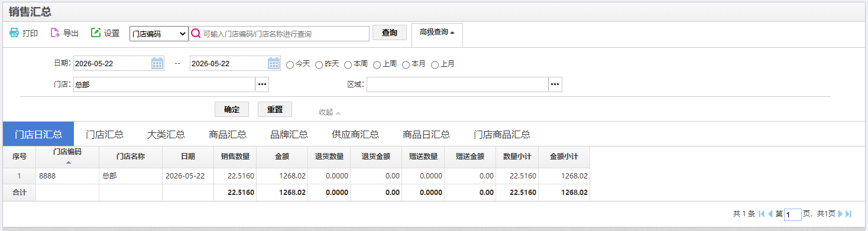Screen dimensions: 868x231
Task: Click the printer icon for 打印
Action: 14,33
